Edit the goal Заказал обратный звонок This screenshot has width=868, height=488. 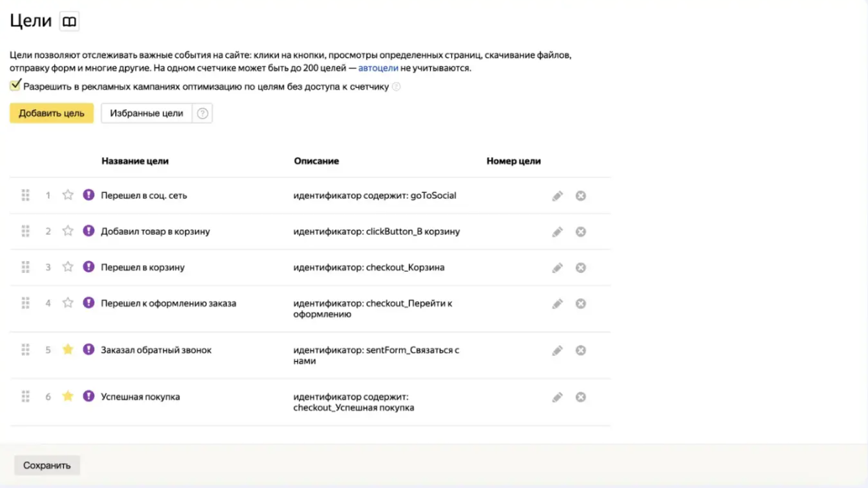pyautogui.click(x=558, y=351)
